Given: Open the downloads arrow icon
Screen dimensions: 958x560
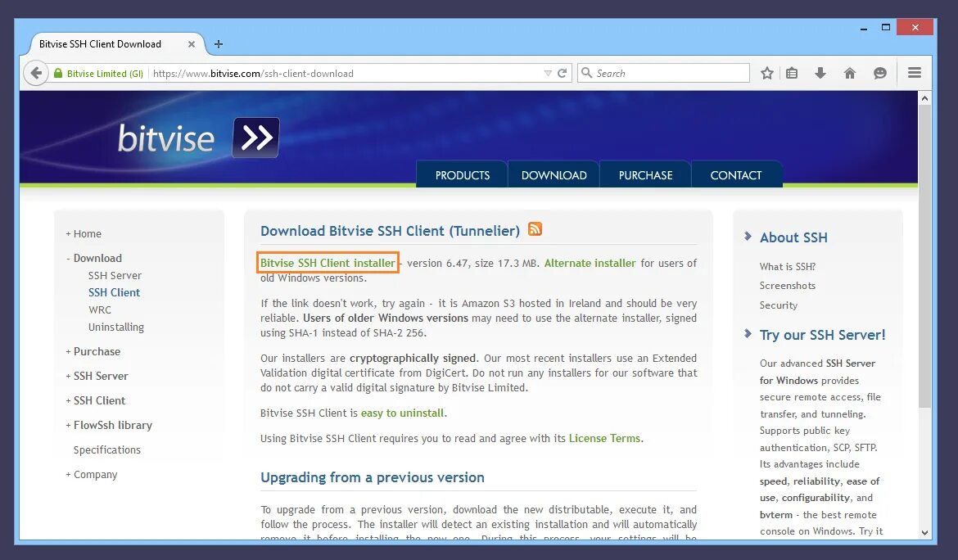Looking at the screenshot, I should [820, 74].
